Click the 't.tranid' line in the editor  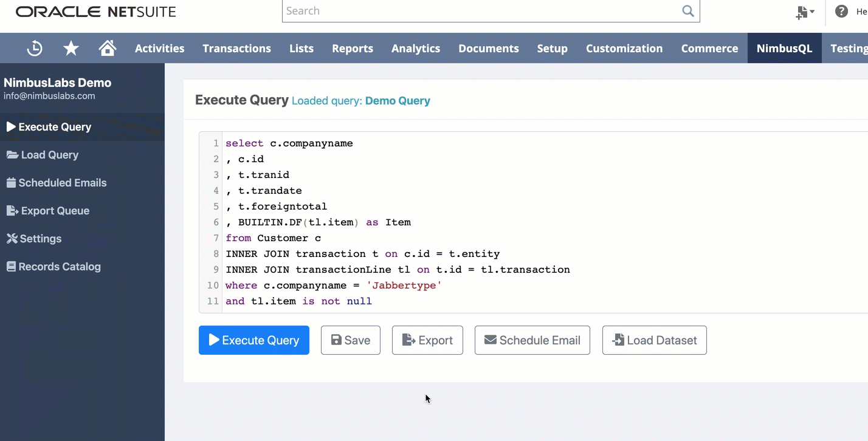258,175
